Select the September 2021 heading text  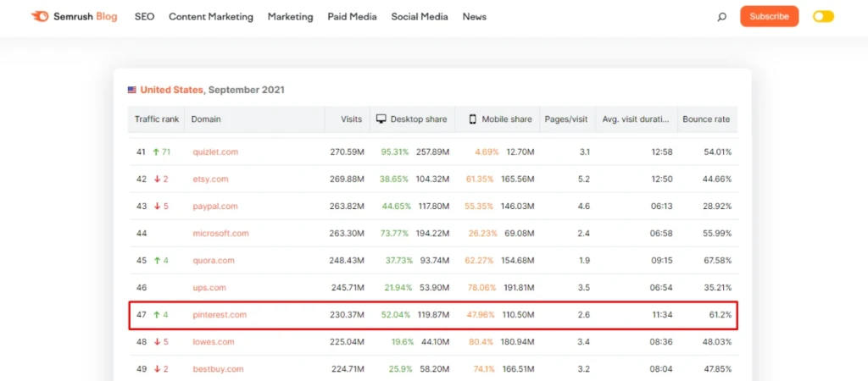coord(247,90)
